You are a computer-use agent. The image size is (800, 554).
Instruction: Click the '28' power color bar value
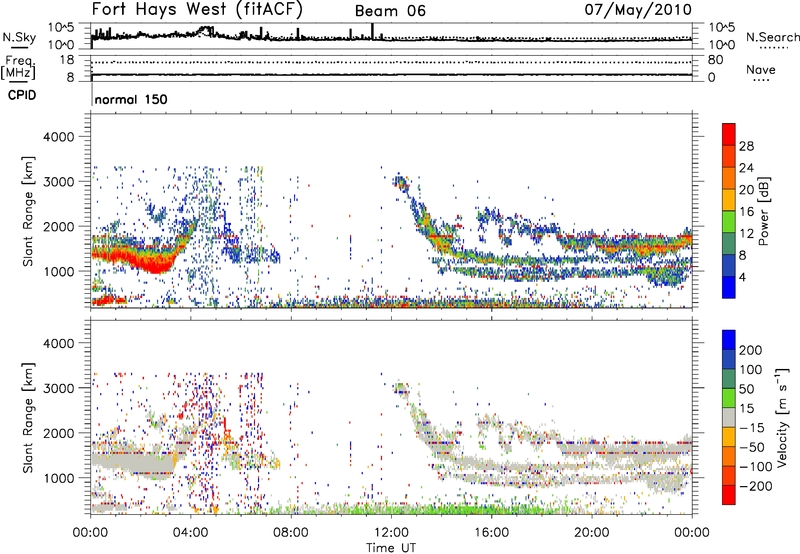746,146
